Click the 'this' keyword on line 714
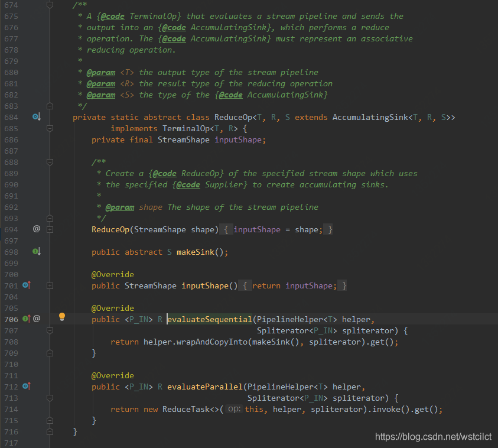The height and width of the screenshot is (448, 498). pos(254,410)
